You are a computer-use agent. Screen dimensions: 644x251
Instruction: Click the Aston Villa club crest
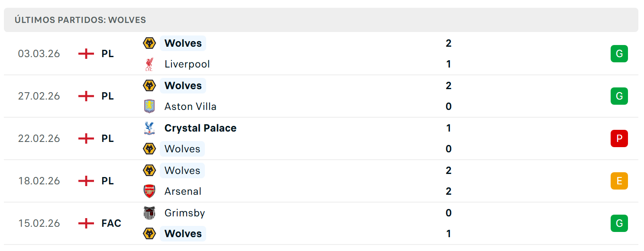[x=149, y=106]
